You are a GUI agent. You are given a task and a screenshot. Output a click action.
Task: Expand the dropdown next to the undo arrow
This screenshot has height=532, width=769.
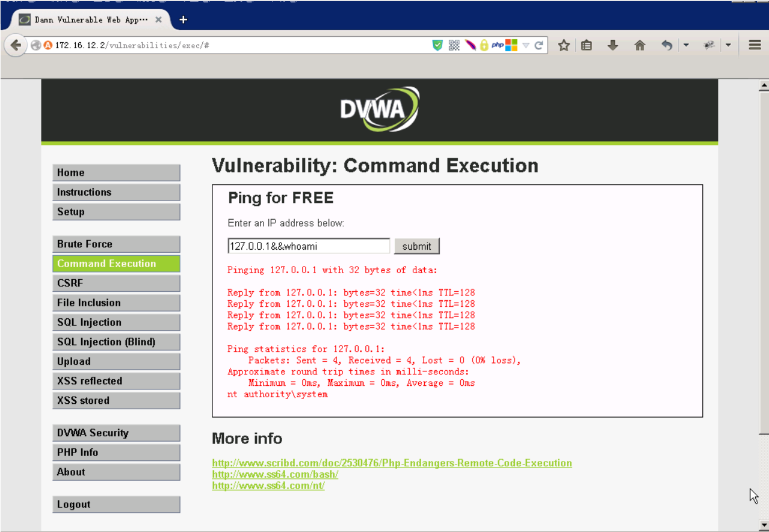(686, 45)
